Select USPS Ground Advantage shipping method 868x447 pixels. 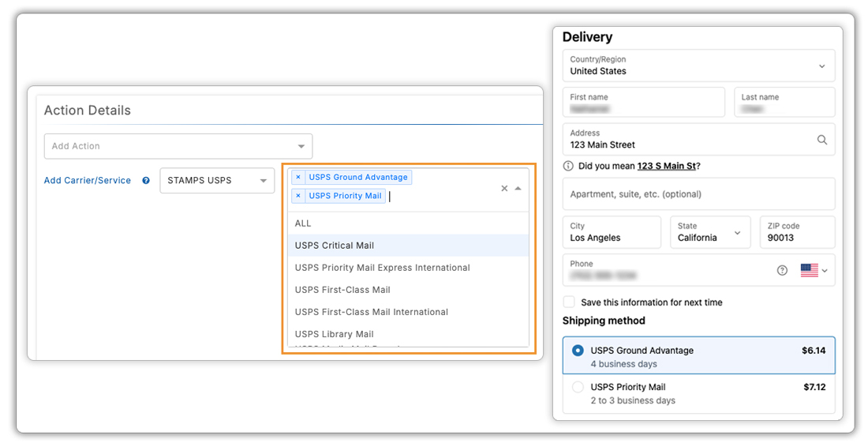click(x=698, y=355)
